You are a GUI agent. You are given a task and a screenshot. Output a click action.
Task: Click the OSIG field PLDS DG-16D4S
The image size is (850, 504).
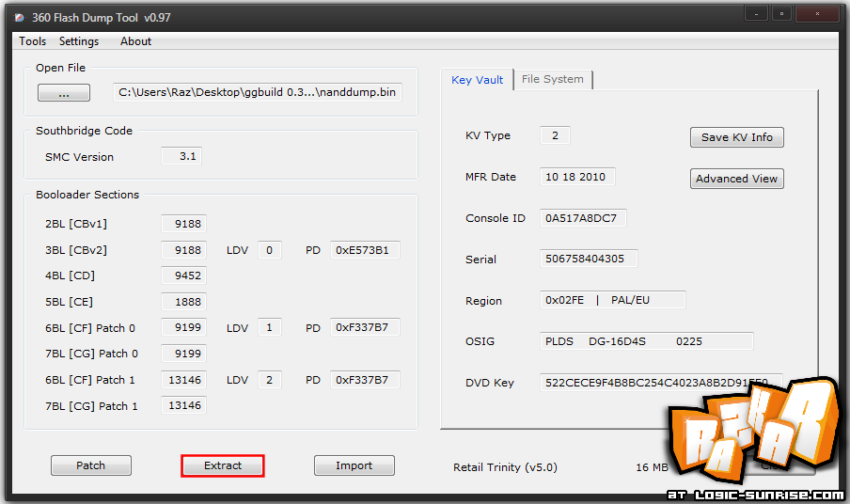coord(647,341)
